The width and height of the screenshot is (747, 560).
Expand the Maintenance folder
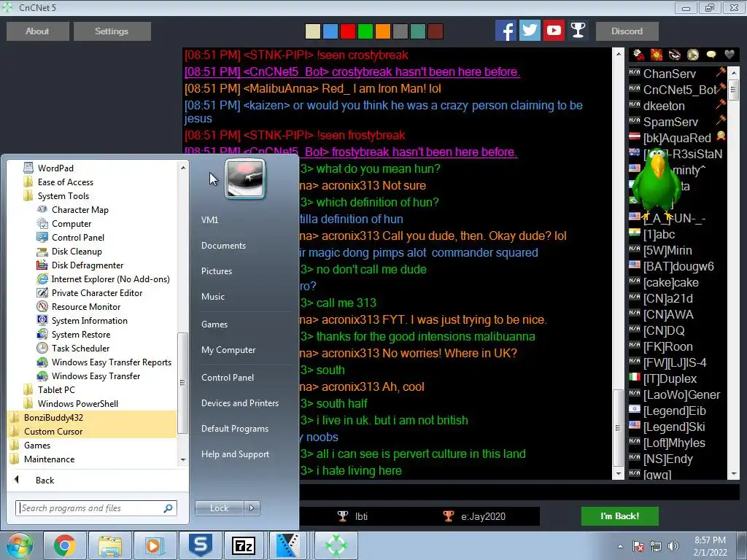[x=49, y=459]
